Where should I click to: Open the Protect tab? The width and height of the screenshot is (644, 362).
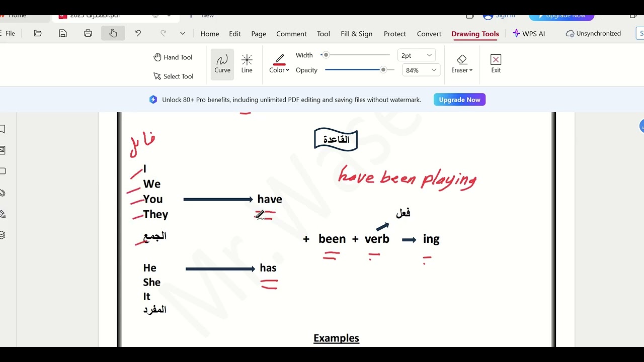coord(395,34)
